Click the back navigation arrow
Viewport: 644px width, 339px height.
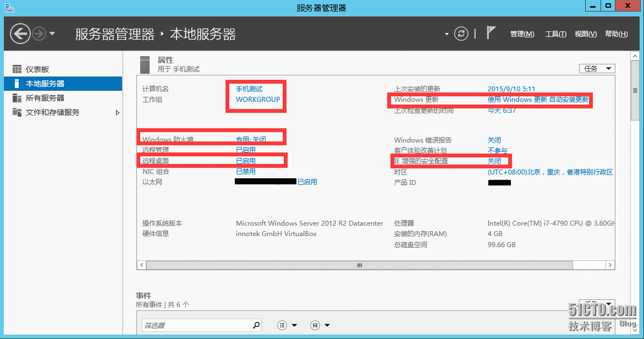coord(20,34)
